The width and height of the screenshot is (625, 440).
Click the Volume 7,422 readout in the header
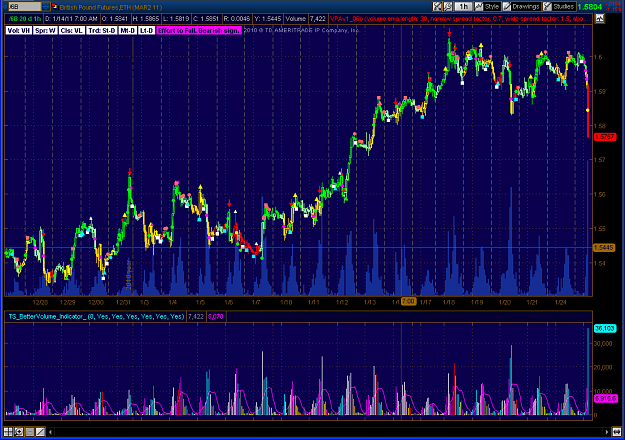point(306,19)
